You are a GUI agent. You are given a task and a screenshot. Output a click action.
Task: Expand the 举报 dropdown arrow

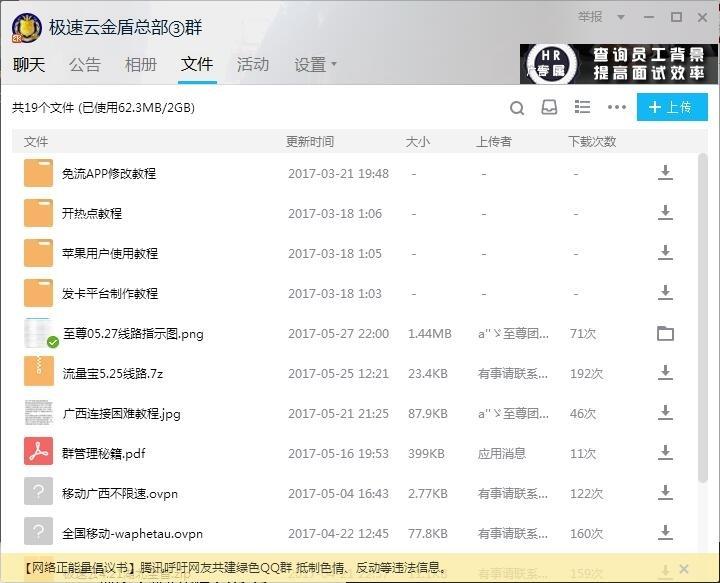click(x=621, y=17)
